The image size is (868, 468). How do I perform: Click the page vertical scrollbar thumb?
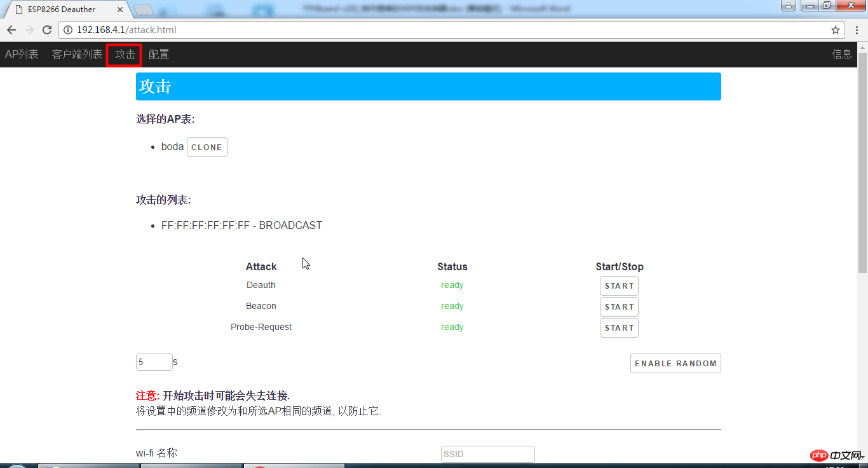click(862, 163)
